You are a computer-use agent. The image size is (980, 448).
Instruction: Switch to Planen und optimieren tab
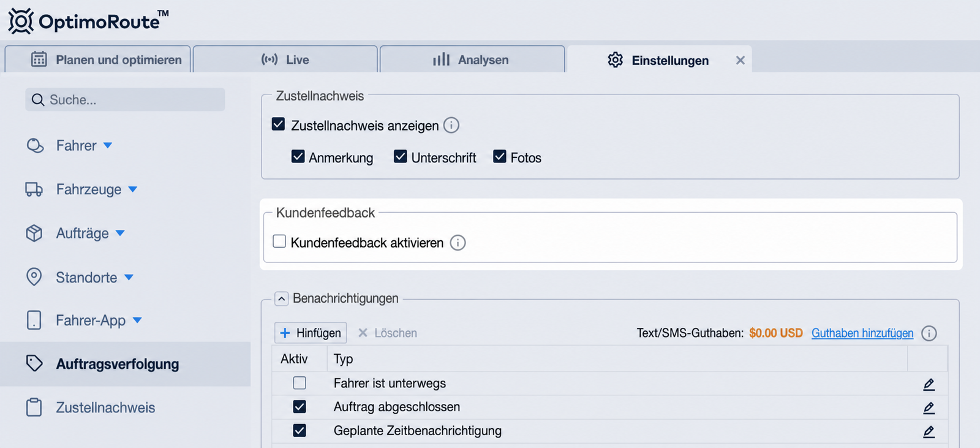[98, 59]
